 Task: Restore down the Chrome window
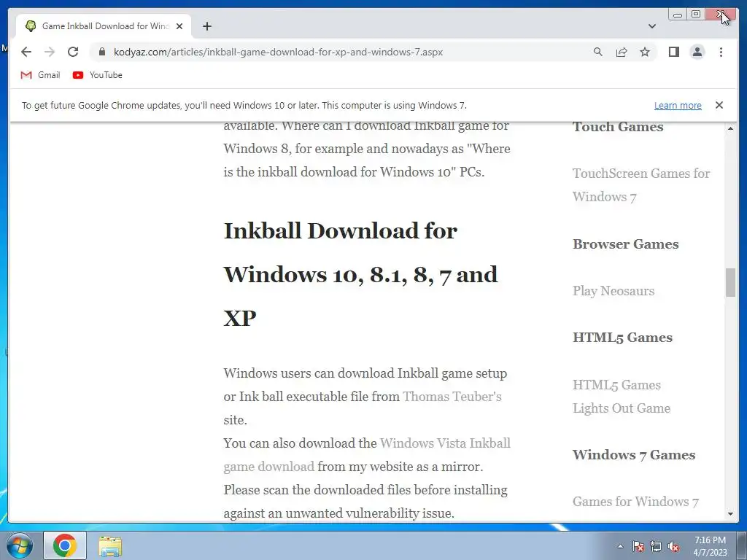coord(695,15)
